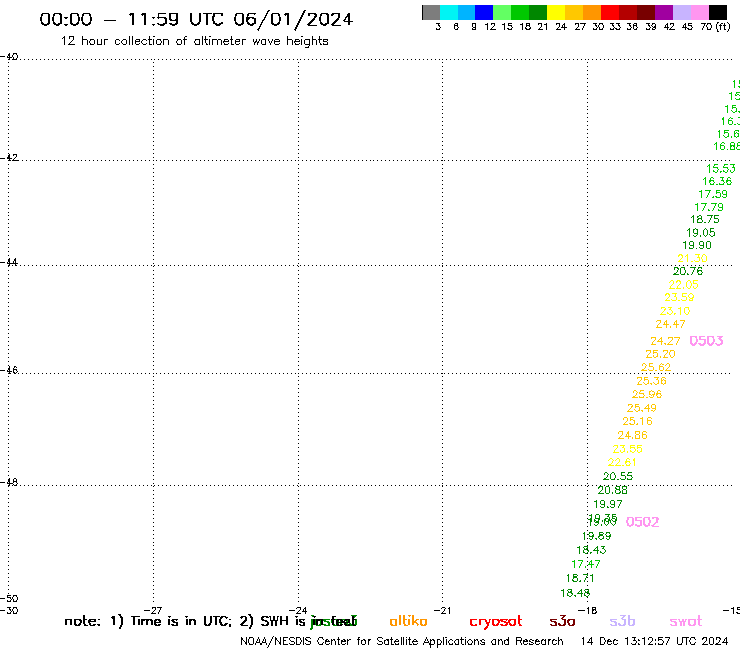740x650 pixels.
Task: Select the subtitle about altimeter wave heights
Action: coord(194,41)
